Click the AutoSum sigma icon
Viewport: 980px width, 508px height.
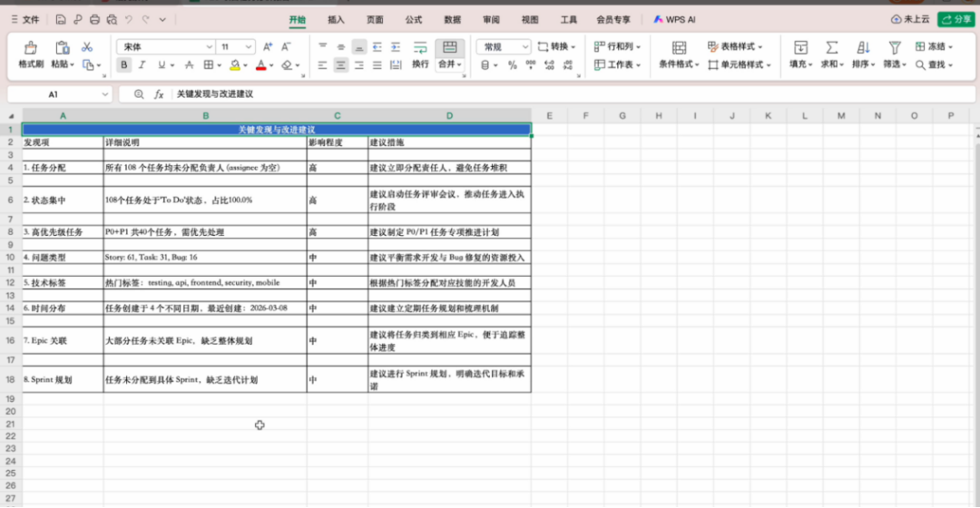pyautogui.click(x=831, y=47)
